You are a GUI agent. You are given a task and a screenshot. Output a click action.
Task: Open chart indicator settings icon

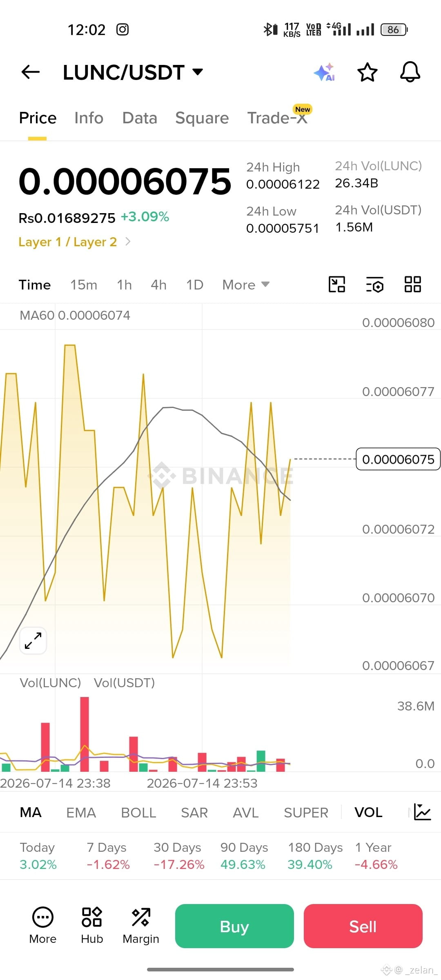375,284
